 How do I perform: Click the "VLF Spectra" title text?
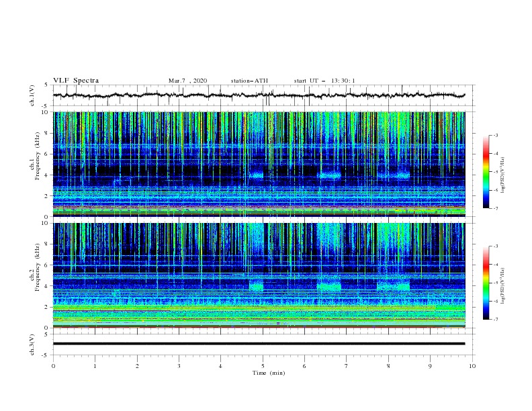(76, 81)
